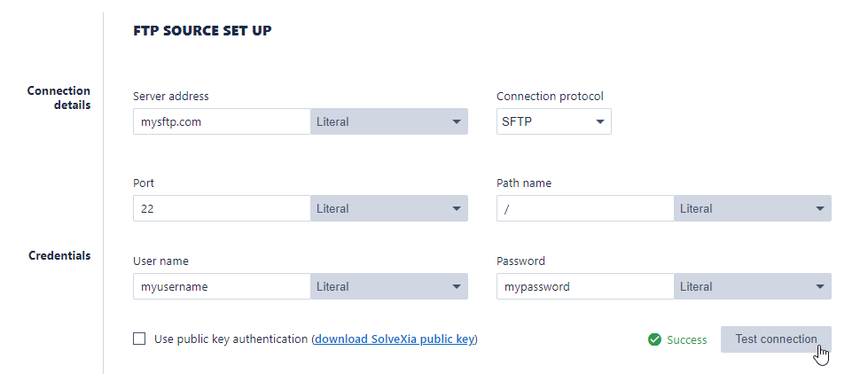
Task: Click the Path name text field
Action: [x=584, y=208]
